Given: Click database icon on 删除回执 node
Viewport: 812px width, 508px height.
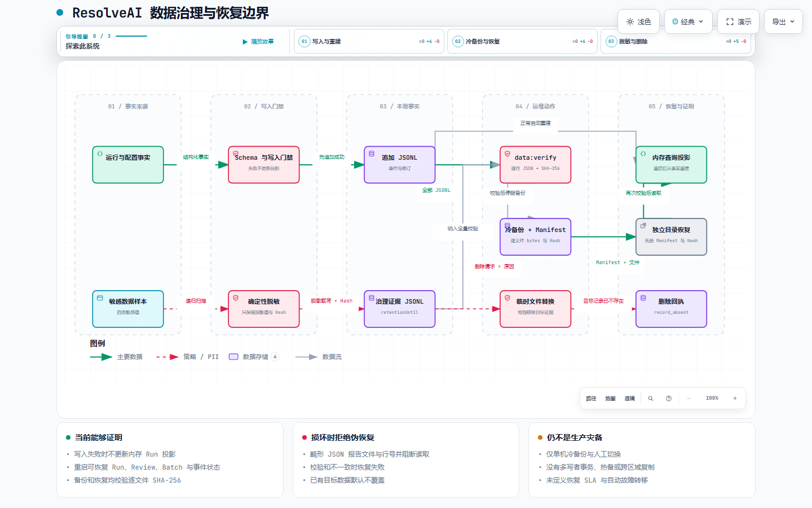Looking at the screenshot, I should [x=643, y=297].
